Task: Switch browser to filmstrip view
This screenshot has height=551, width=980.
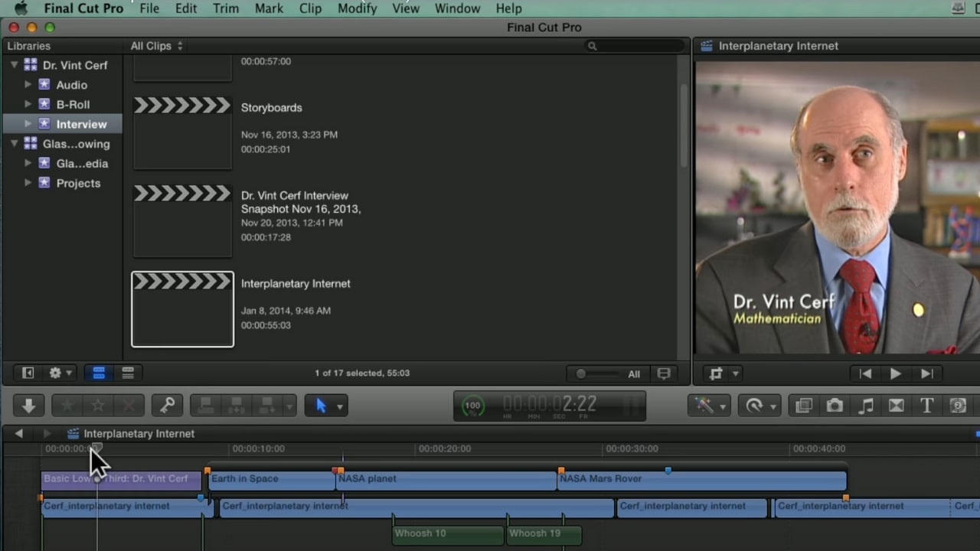Action: [99, 373]
